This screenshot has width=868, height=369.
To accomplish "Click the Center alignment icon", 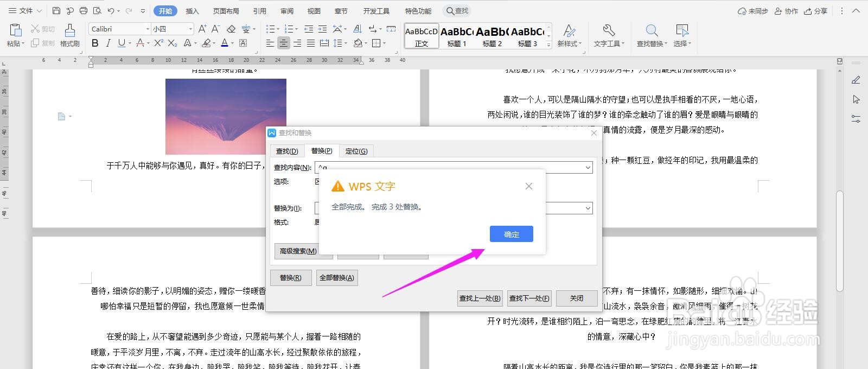I will 283,43.
